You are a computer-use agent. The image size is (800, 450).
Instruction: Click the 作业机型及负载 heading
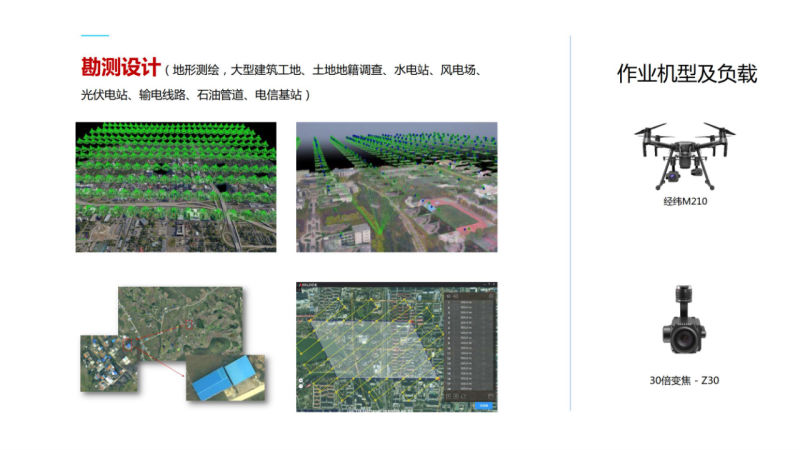686,74
